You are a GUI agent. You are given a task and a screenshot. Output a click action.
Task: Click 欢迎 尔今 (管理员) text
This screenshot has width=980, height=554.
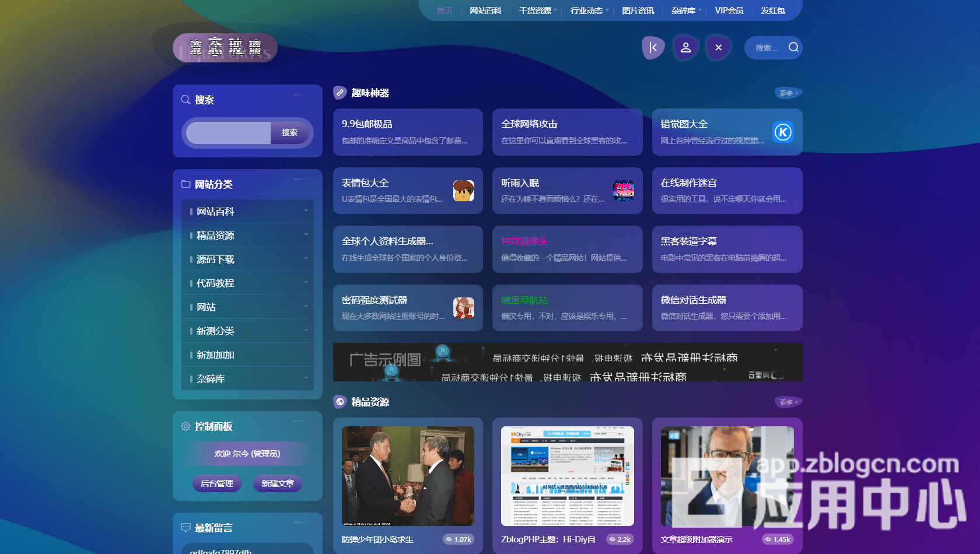pyautogui.click(x=247, y=453)
